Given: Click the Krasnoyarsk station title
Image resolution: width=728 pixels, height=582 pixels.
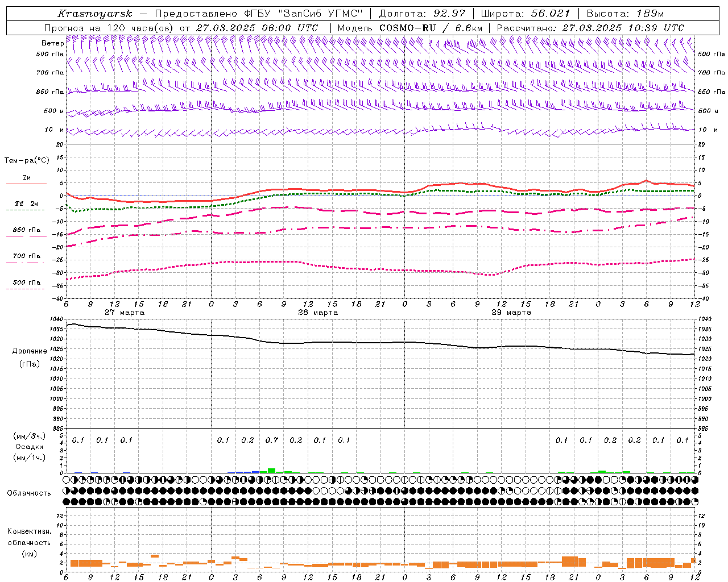Looking at the screenshot, I should (x=95, y=14).
